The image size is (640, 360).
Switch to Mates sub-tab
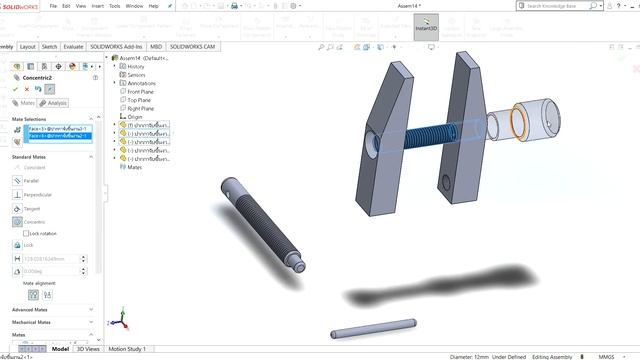click(24, 103)
